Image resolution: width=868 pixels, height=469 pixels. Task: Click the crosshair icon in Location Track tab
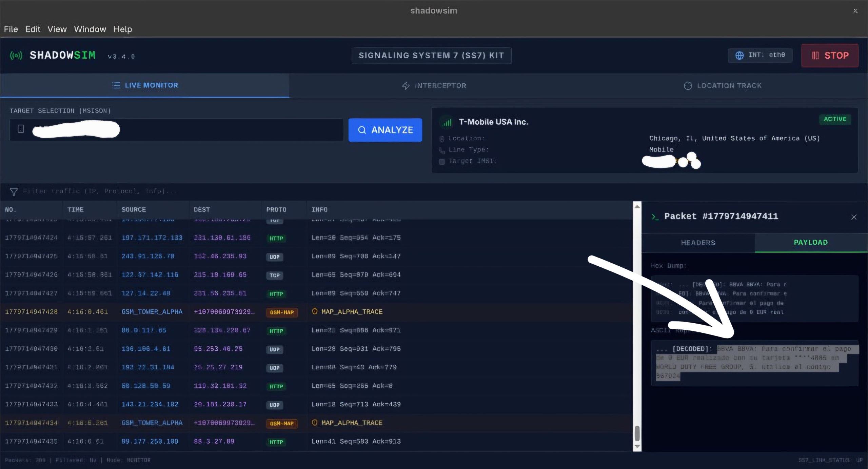(x=688, y=86)
